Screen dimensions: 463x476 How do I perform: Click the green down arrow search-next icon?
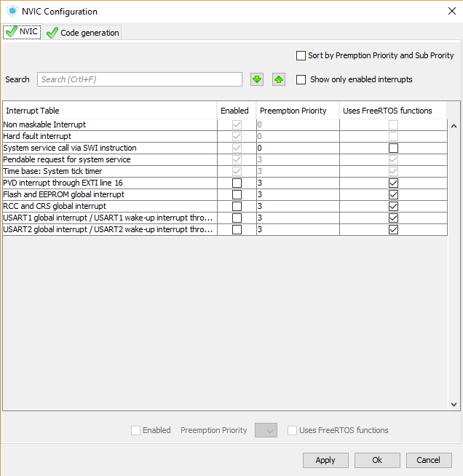[256, 79]
